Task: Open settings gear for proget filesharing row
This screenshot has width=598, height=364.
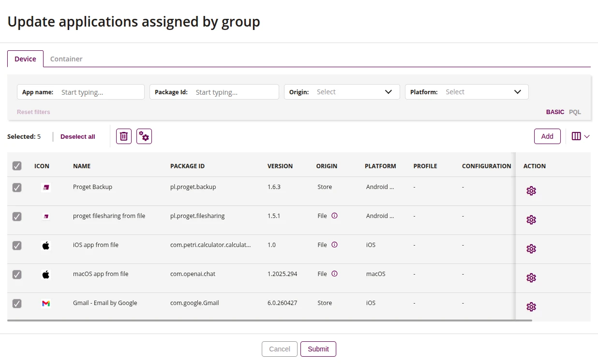Action: (531, 220)
